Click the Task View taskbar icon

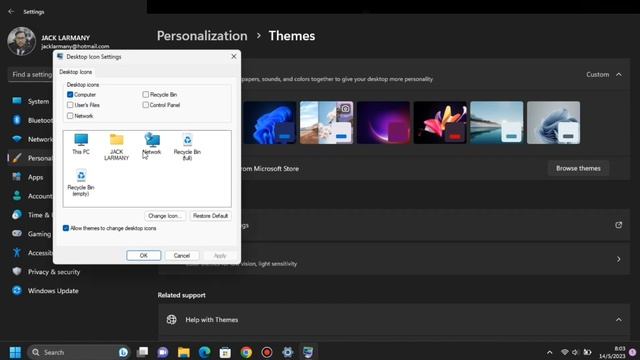[142, 352]
